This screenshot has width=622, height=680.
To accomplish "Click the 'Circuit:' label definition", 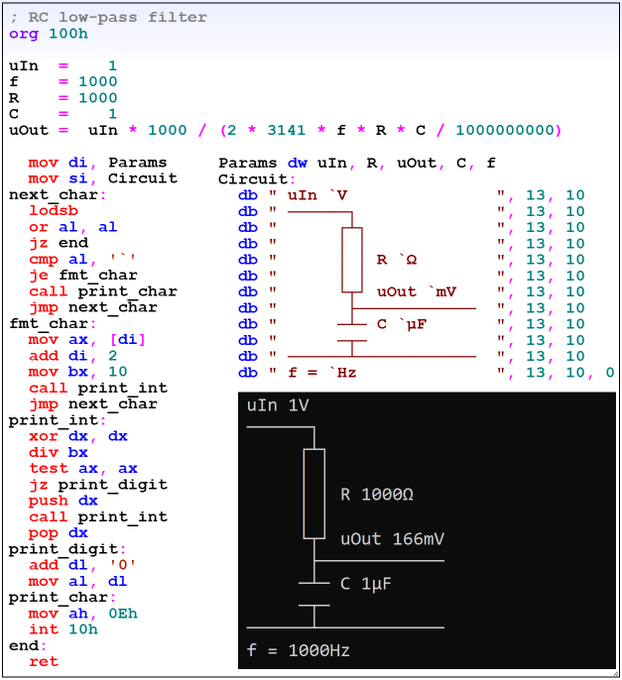I will tap(257, 180).
